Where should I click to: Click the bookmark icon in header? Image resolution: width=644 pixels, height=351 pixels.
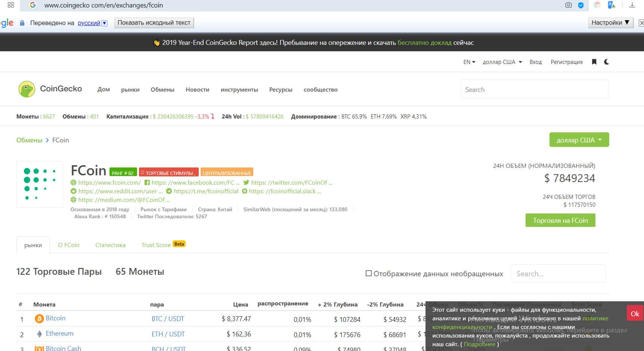tap(594, 62)
